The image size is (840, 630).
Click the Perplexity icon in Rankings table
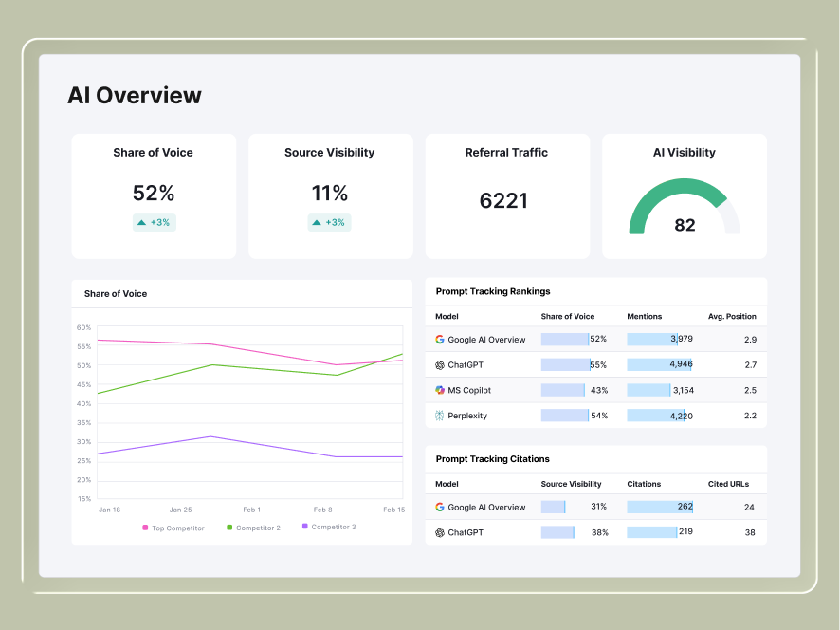pos(439,416)
